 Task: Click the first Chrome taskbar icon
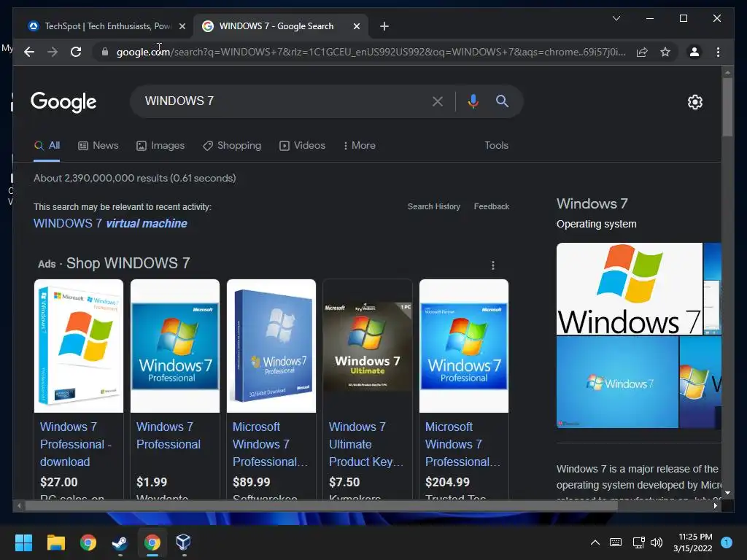[88, 542]
